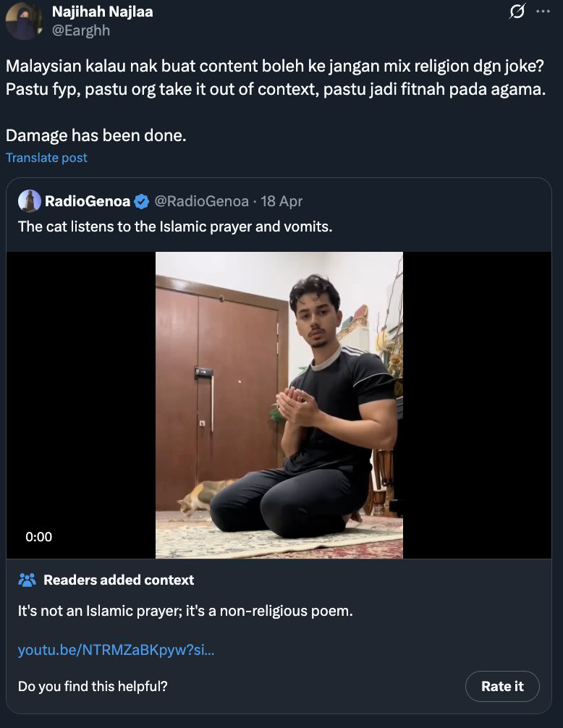Click RadioGenoa's blue verified badge

[x=143, y=201]
